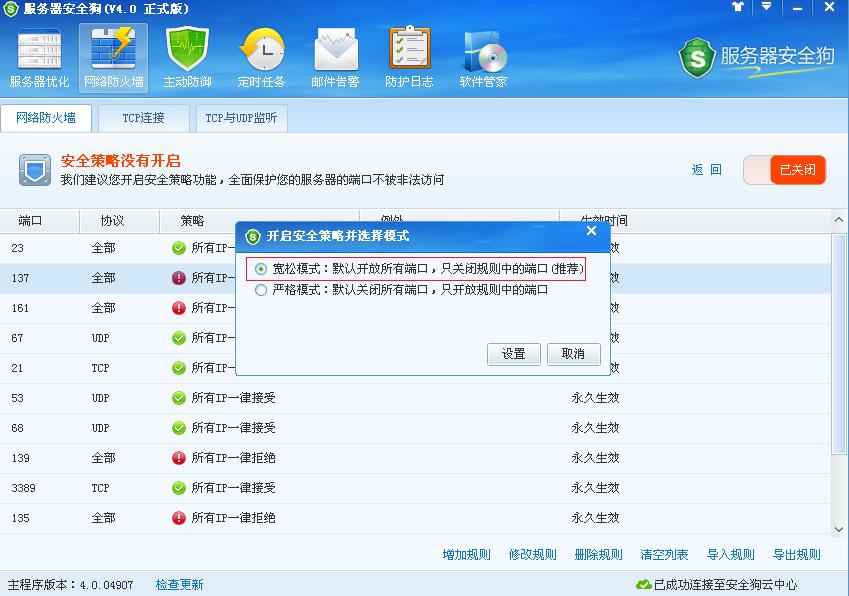Click the down arrow on the list scrollbar

click(x=840, y=529)
